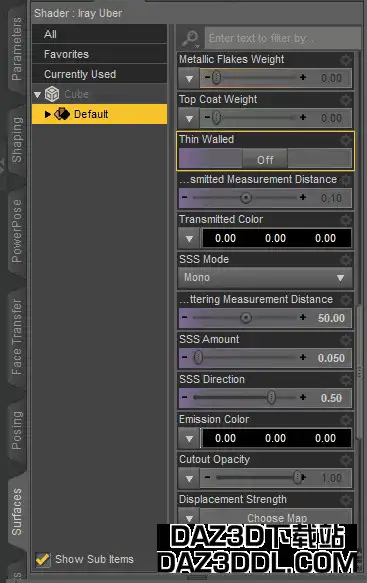
Task: Click plus on Metallic Flakes Weight
Action: (303, 77)
